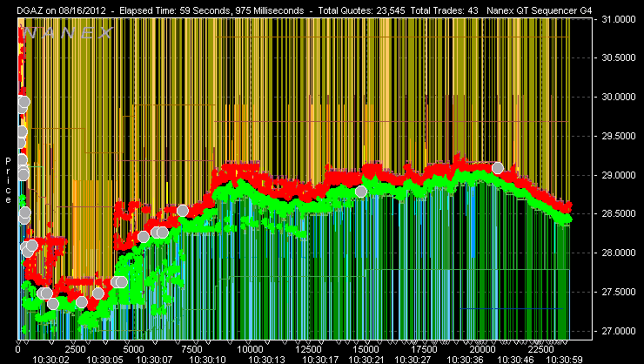
Task: Click the 7500 quote count axis label
Action: point(191,349)
